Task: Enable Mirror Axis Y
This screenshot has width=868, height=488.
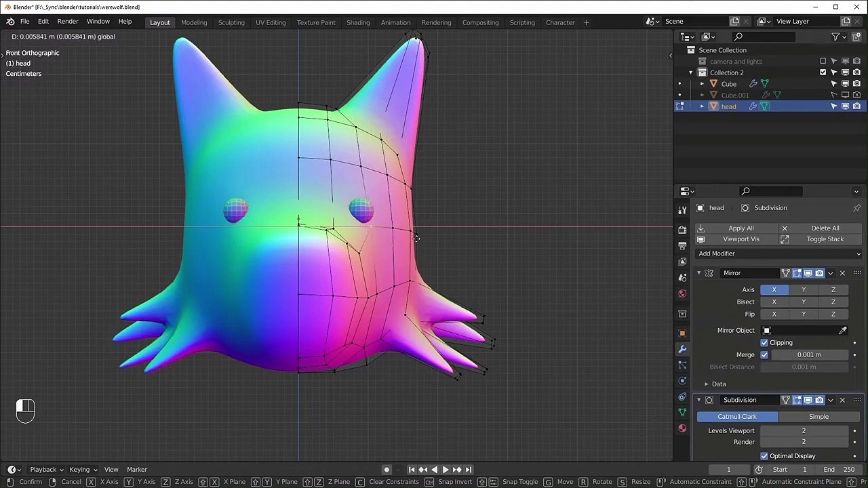Action: tap(804, 290)
